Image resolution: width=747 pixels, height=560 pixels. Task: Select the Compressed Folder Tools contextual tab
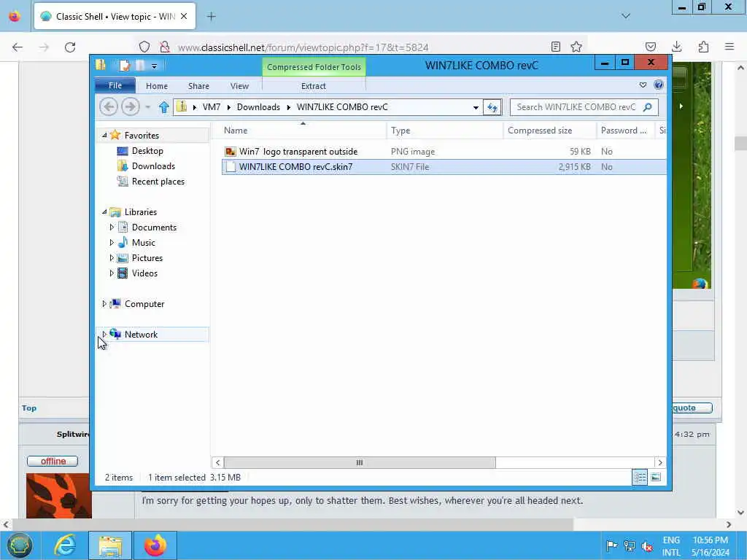click(x=314, y=67)
